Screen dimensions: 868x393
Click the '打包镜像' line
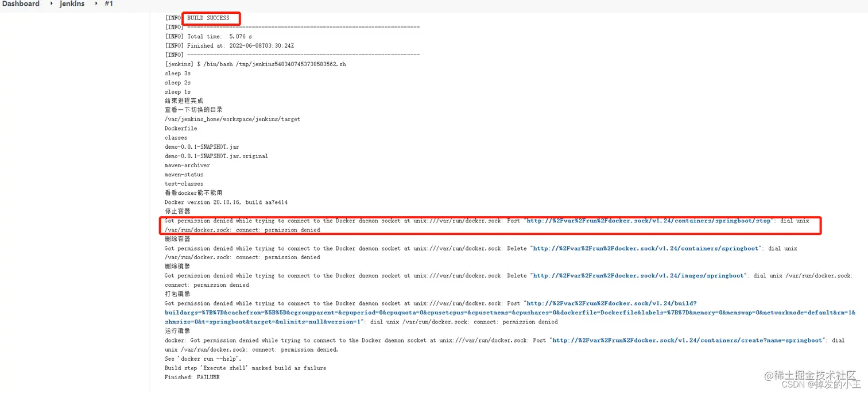(x=177, y=294)
